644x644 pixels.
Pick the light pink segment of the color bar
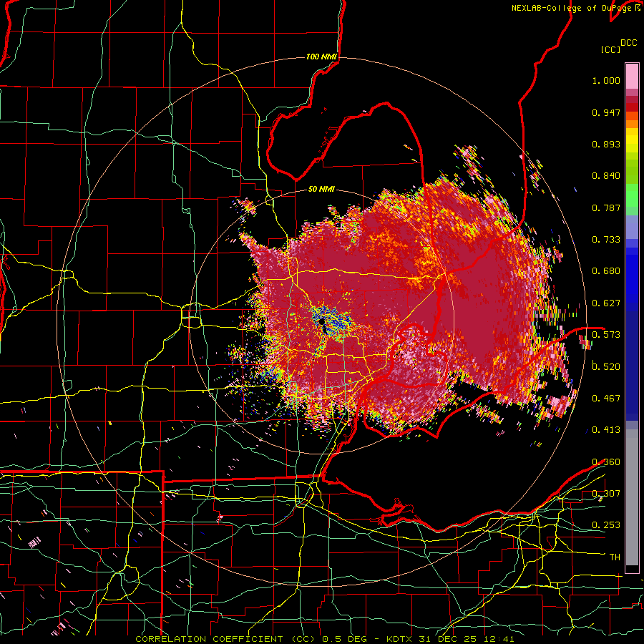point(632,77)
